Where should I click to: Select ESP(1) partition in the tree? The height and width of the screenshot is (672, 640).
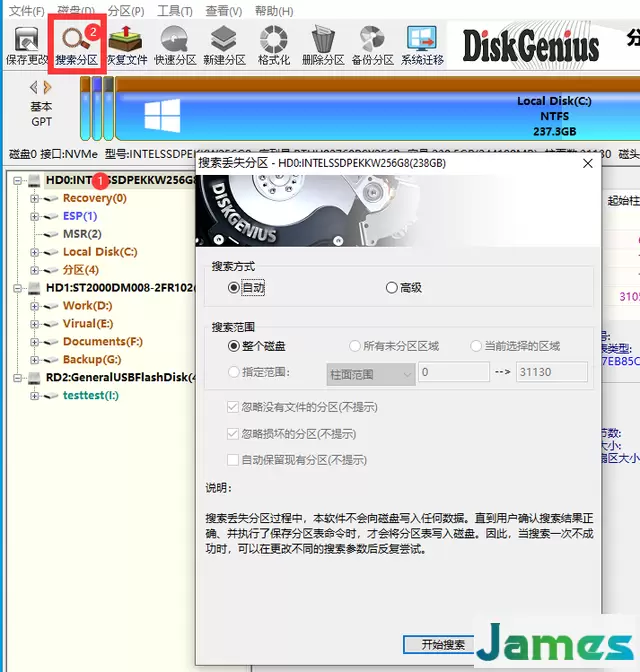(80, 216)
